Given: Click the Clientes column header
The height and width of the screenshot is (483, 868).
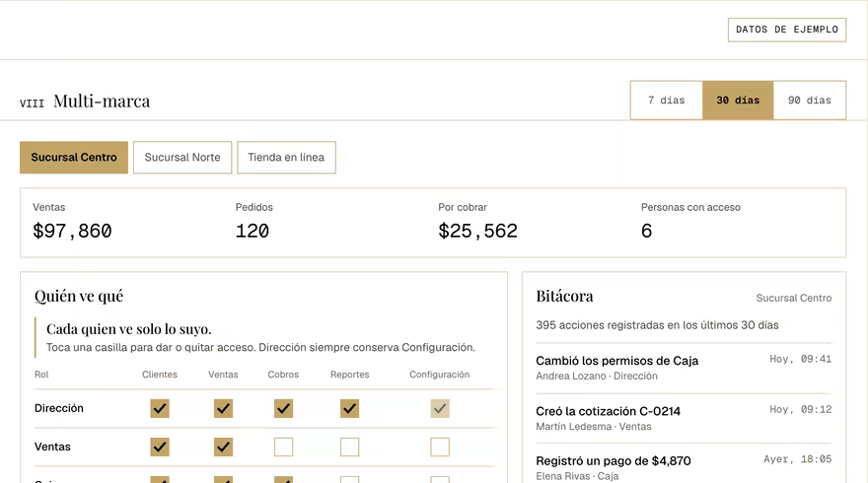Looking at the screenshot, I should (x=160, y=375).
